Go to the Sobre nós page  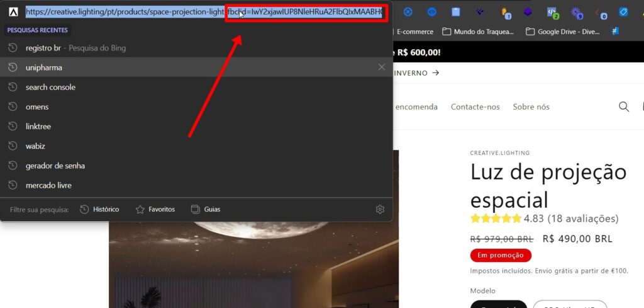(531, 106)
